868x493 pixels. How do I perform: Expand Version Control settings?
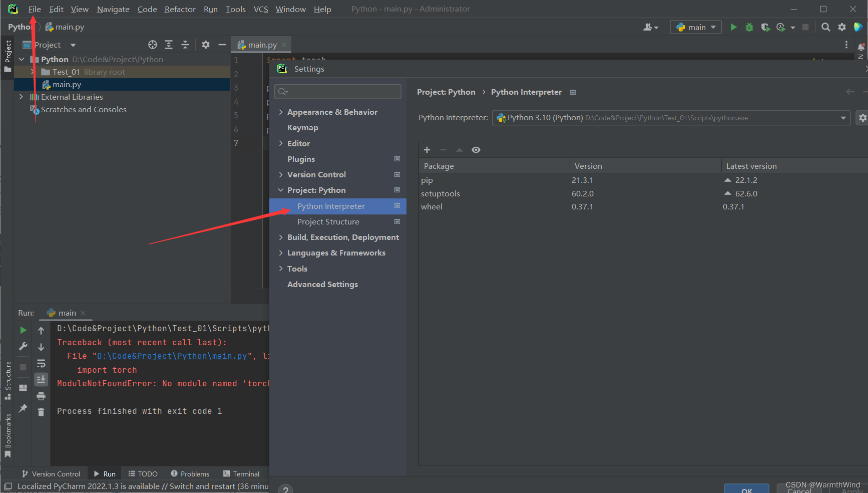pyautogui.click(x=281, y=174)
